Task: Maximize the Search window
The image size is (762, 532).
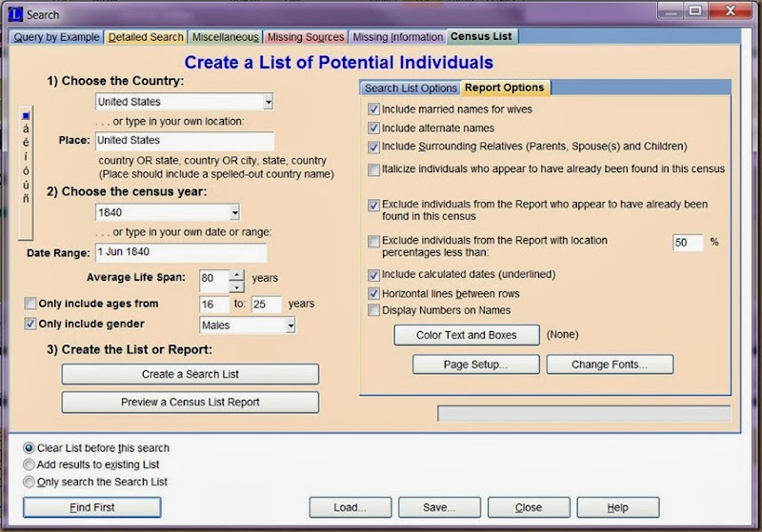Action: (695, 10)
